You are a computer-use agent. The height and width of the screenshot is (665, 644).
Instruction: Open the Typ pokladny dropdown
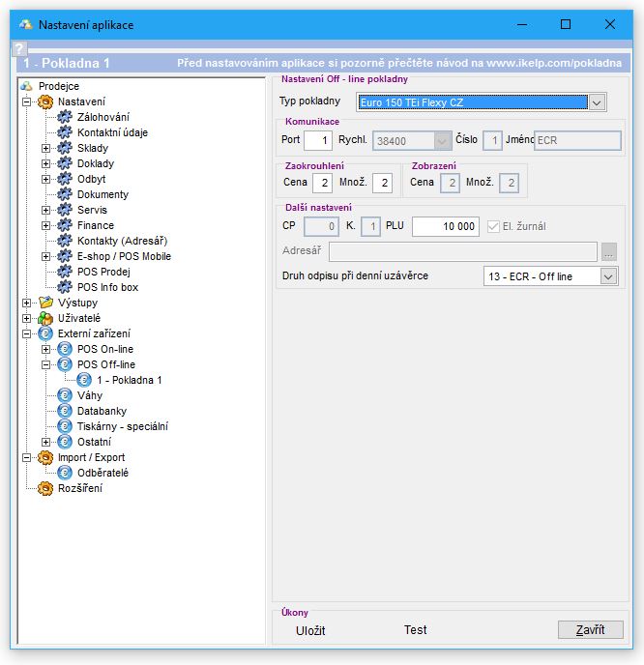[x=597, y=101]
